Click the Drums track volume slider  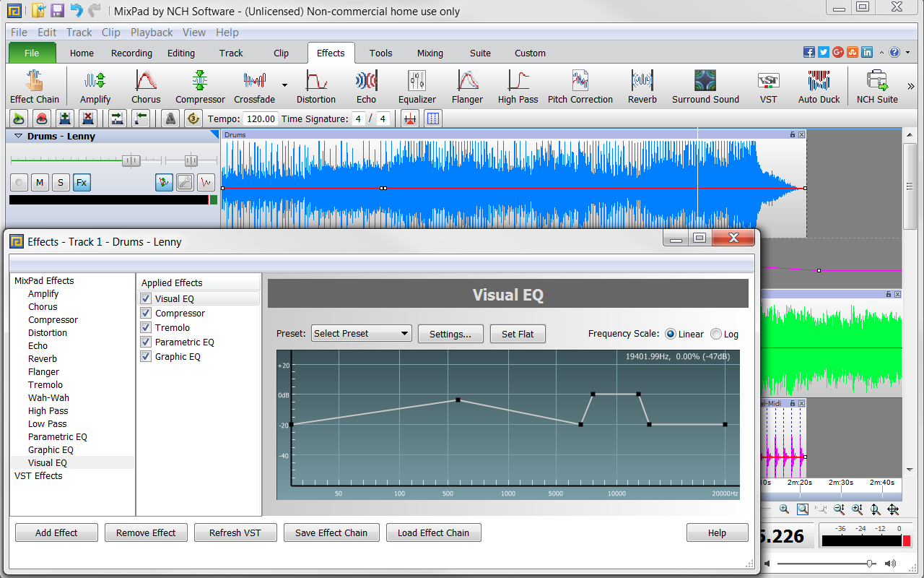pos(131,160)
